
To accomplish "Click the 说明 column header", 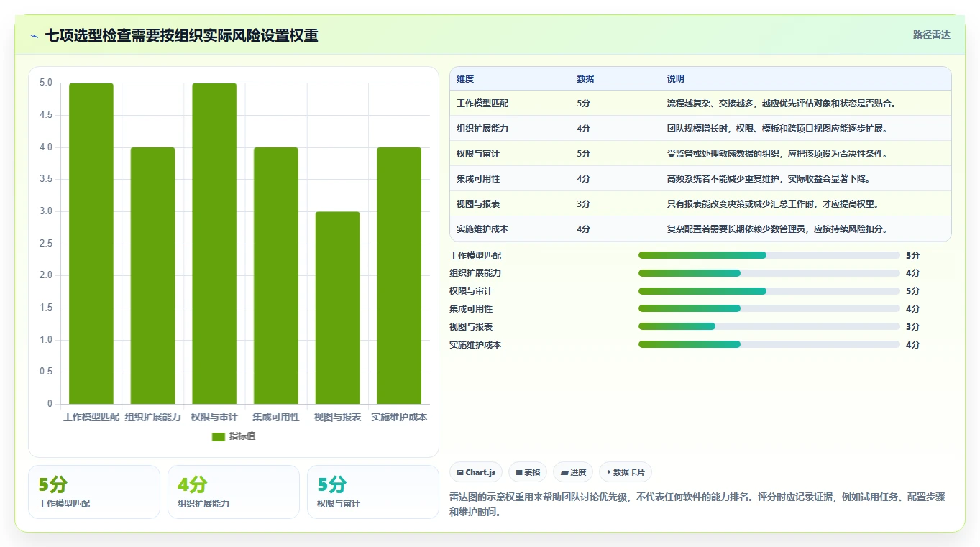I will [676, 79].
